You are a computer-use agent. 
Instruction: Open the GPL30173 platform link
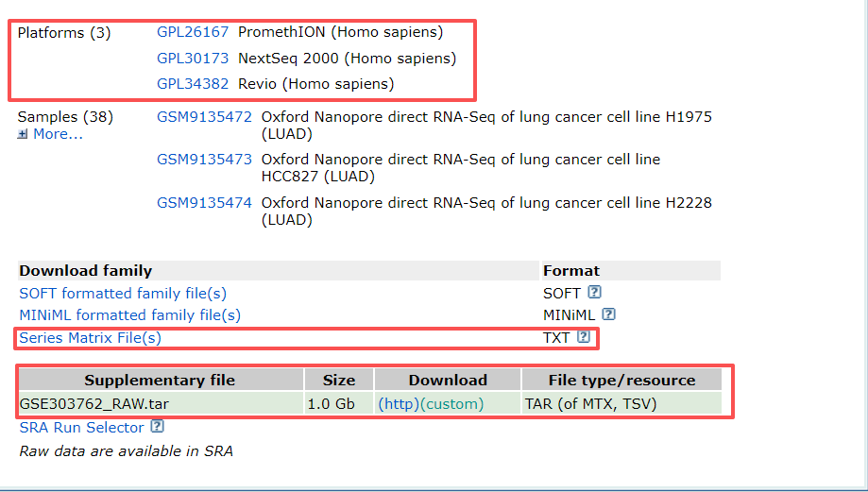(192, 59)
